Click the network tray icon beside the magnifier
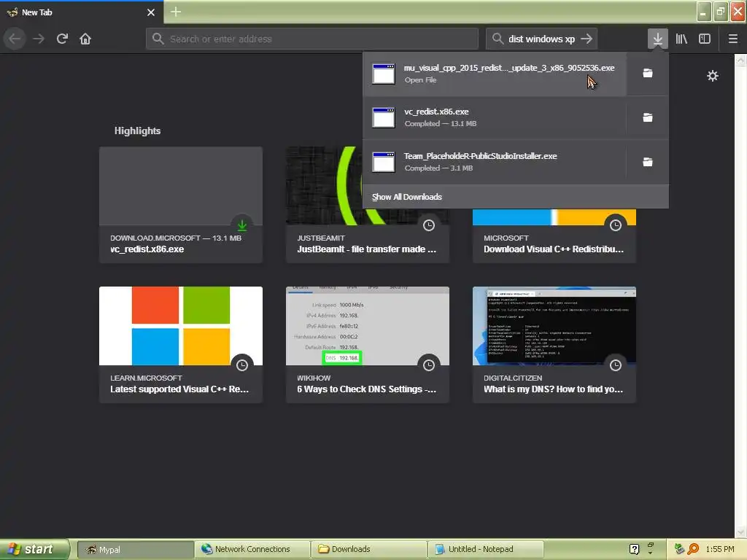The image size is (747, 560). tap(679, 549)
